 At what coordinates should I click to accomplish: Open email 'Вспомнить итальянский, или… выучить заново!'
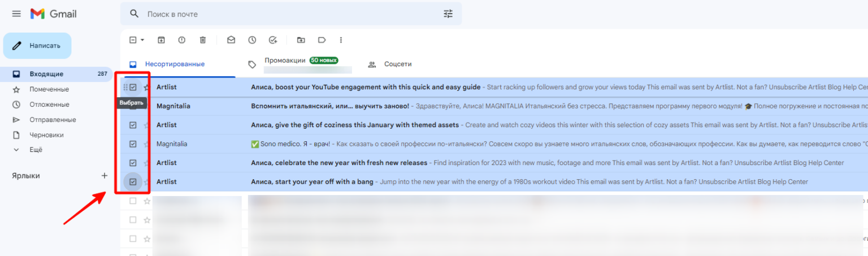[330, 106]
